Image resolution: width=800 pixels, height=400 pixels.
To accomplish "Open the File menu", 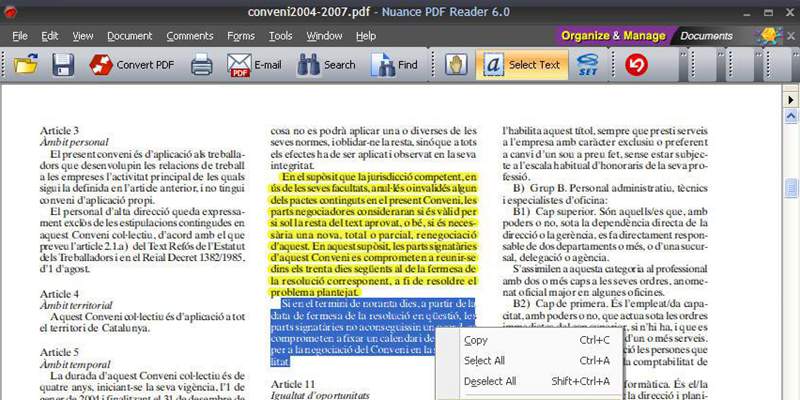I will click(20, 36).
